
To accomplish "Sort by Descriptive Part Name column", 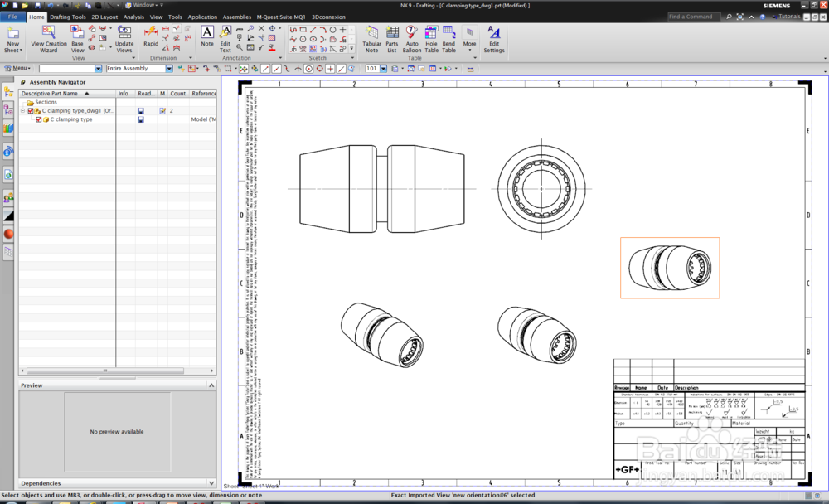I will [67, 93].
